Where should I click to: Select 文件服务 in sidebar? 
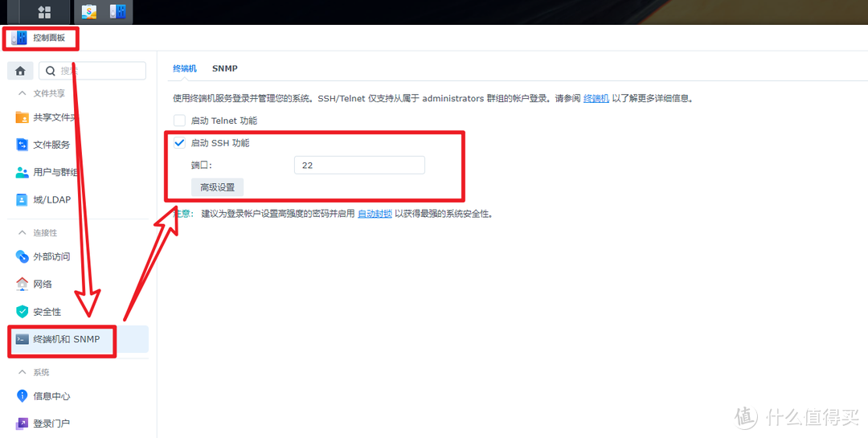pyautogui.click(x=51, y=145)
